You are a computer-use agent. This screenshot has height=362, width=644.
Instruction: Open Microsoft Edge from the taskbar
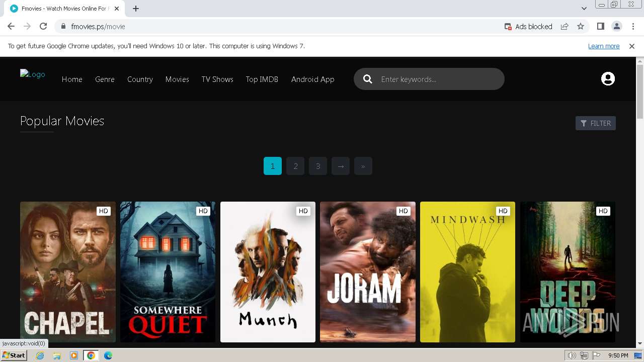point(108,355)
